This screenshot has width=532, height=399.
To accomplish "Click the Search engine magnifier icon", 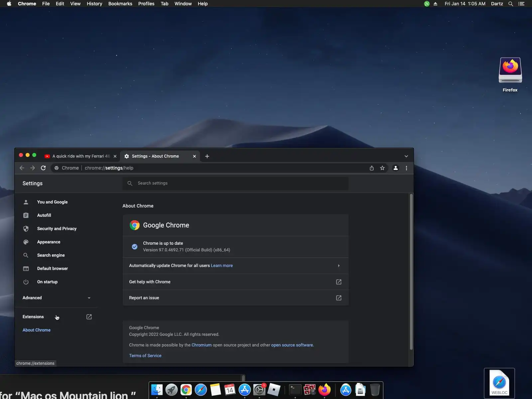I will (26, 255).
